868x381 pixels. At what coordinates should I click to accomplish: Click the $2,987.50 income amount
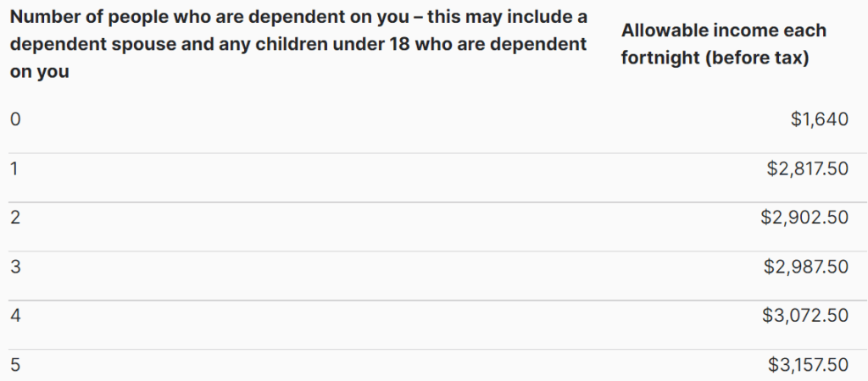805,267
